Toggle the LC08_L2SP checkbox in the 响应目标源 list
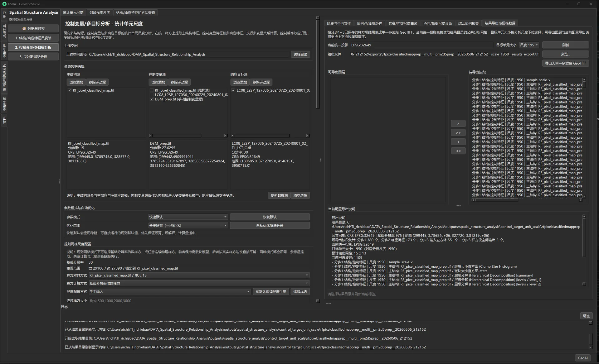 point(233,90)
